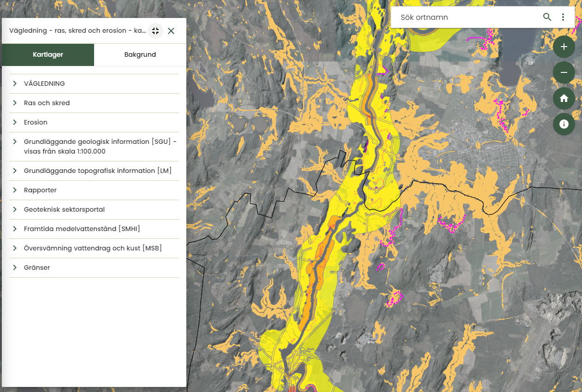Zoom in with the plus button
This screenshot has width=582, height=392.
(564, 47)
